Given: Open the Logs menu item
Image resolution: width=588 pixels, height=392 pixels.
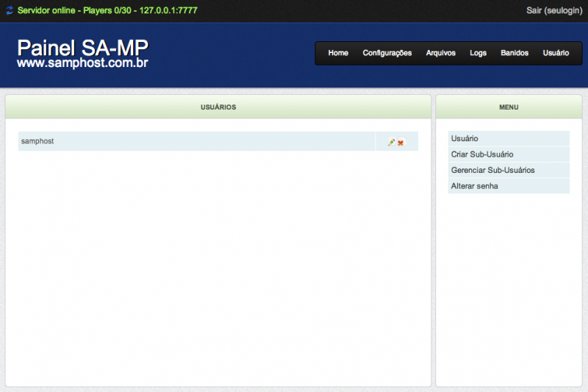Looking at the screenshot, I should coord(478,53).
